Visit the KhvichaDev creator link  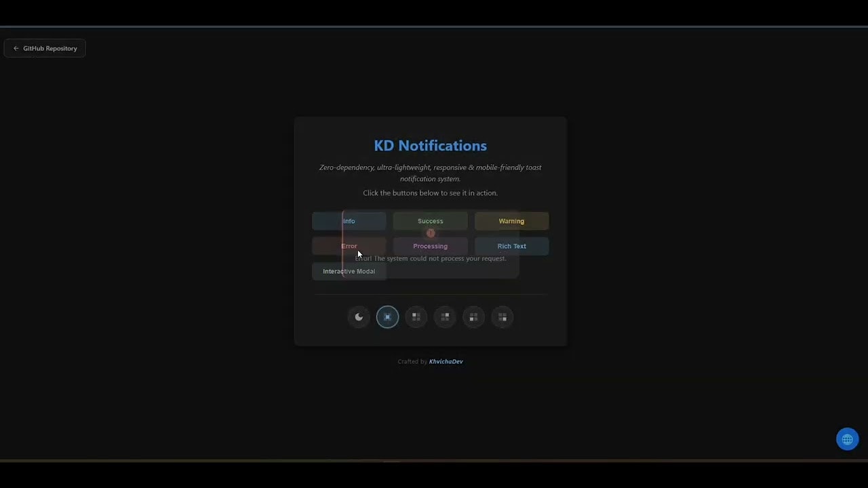click(446, 361)
